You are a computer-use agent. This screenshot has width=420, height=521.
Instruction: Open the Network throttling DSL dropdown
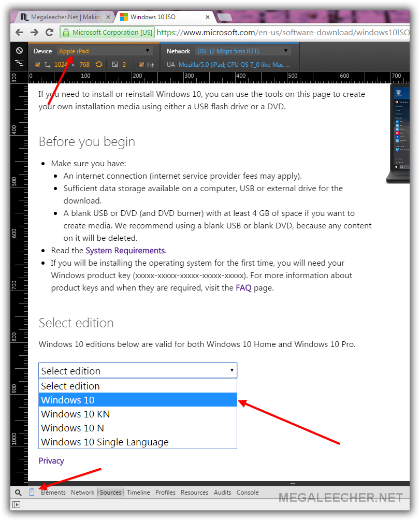[242, 51]
